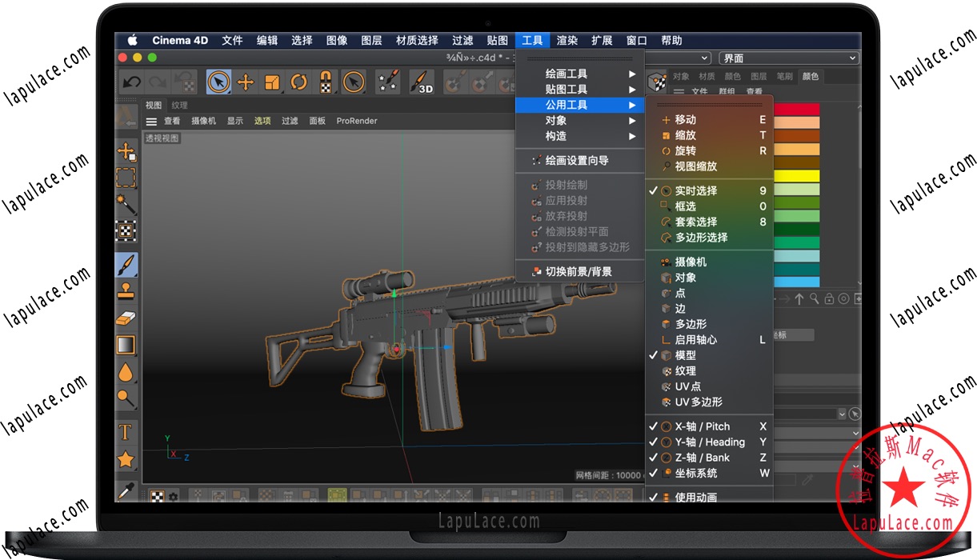Open the 渲染 menu
The image size is (977, 560).
click(x=567, y=40)
